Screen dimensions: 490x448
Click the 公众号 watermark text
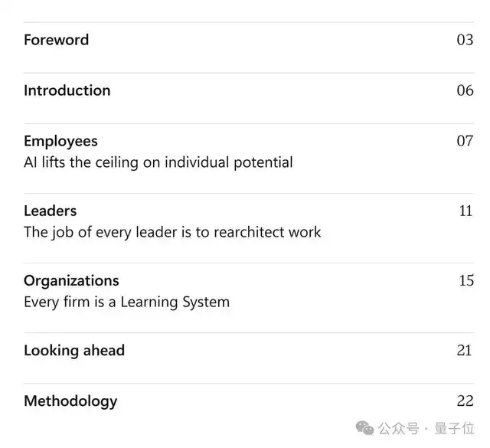398,429
